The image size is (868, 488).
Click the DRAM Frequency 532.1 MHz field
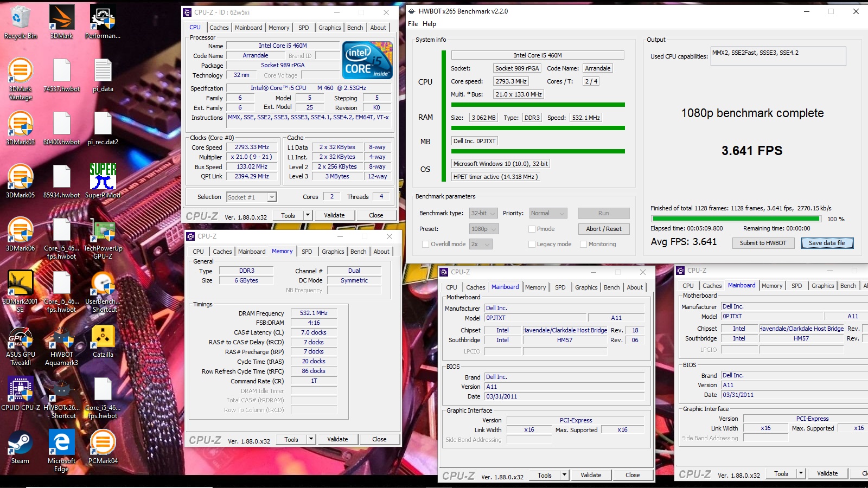click(x=314, y=313)
